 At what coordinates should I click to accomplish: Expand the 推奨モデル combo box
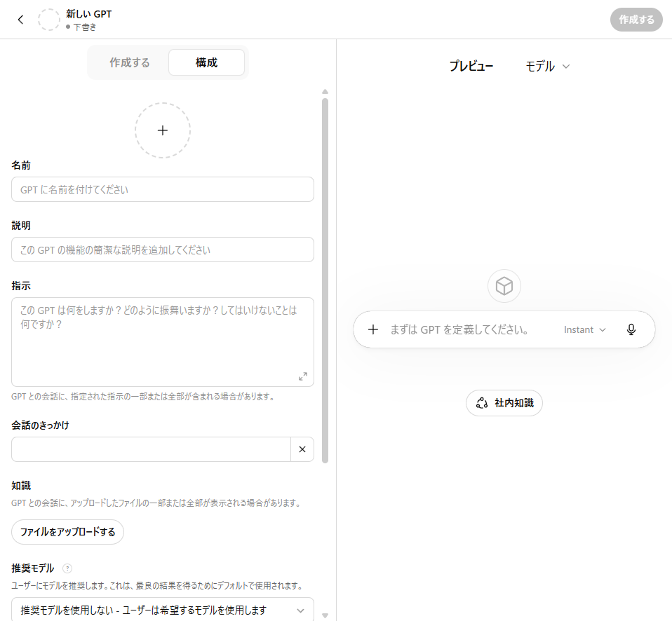pos(163,610)
